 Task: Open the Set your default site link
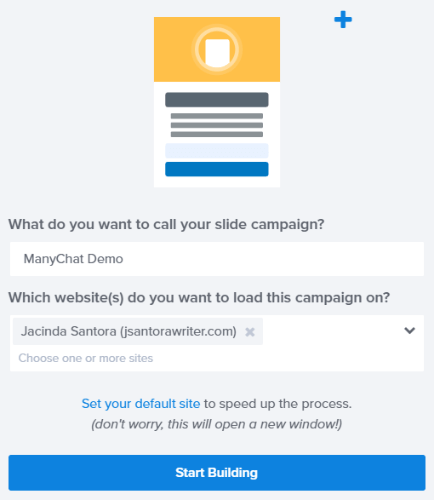click(x=141, y=404)
